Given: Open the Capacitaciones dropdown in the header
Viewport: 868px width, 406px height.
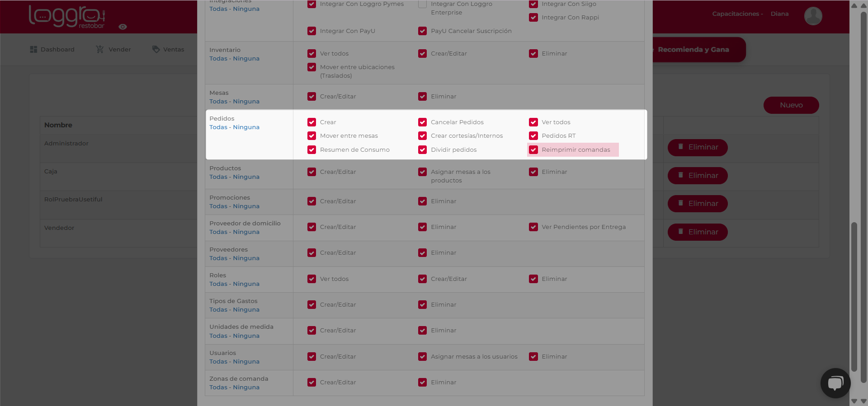Looking at the screenshot, I should pos(737,14).
